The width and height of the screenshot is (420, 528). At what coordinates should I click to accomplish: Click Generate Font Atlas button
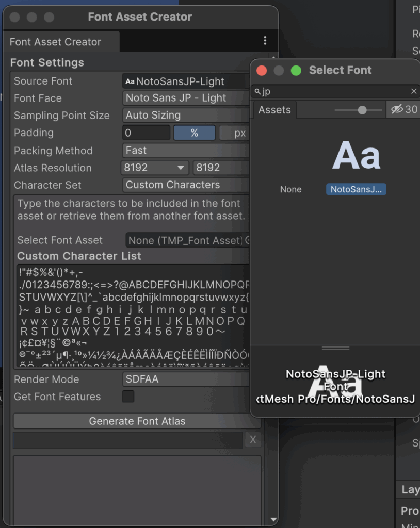click(x=137, y=421)
